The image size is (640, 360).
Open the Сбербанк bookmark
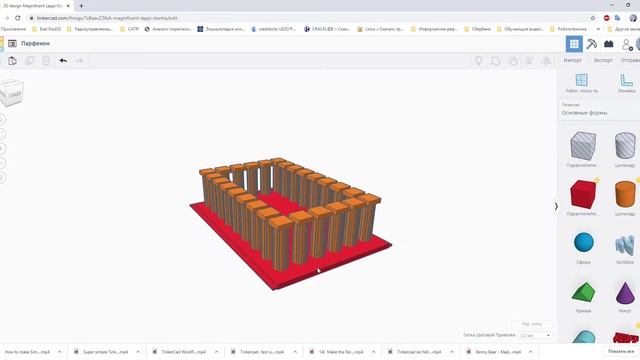[x=477, y=29]
